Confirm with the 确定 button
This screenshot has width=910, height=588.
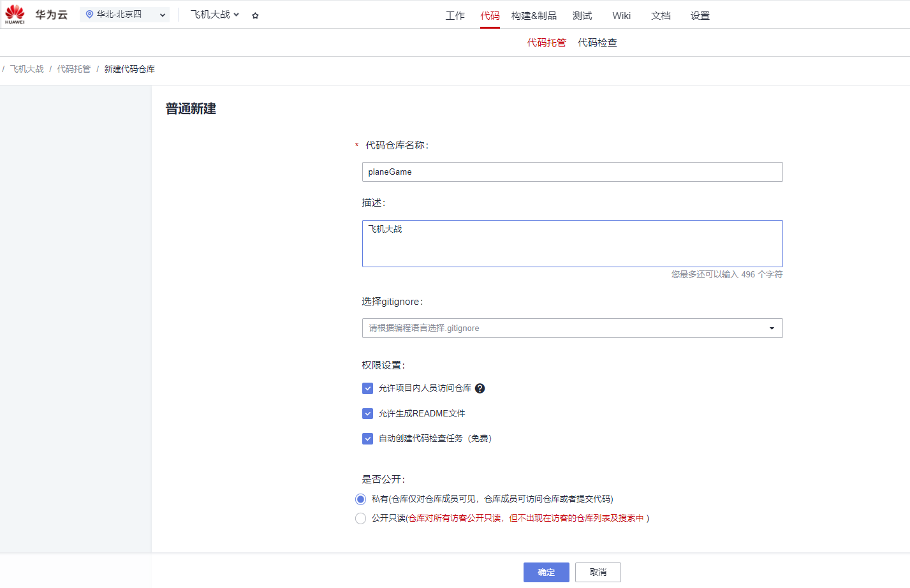click(x=547, y=573)
